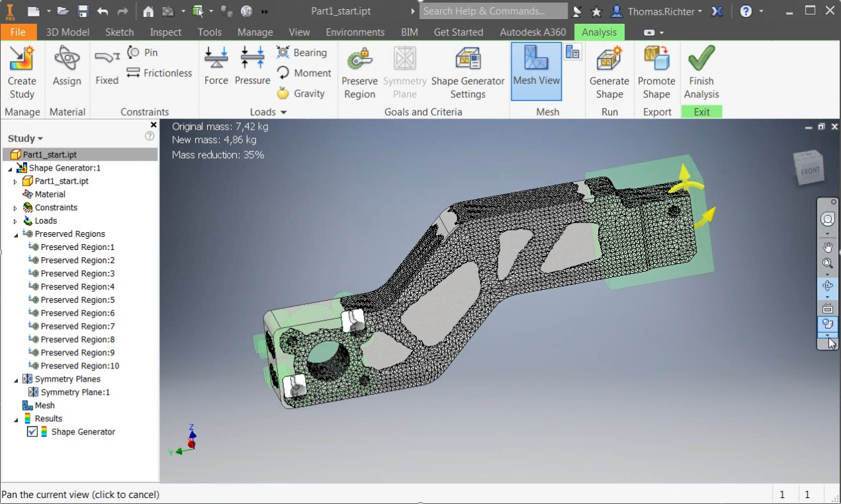This screenshot has height=504, width=841.
Task: Select the Zoom tool on navigation bar
Action: [x=827, y=263]
